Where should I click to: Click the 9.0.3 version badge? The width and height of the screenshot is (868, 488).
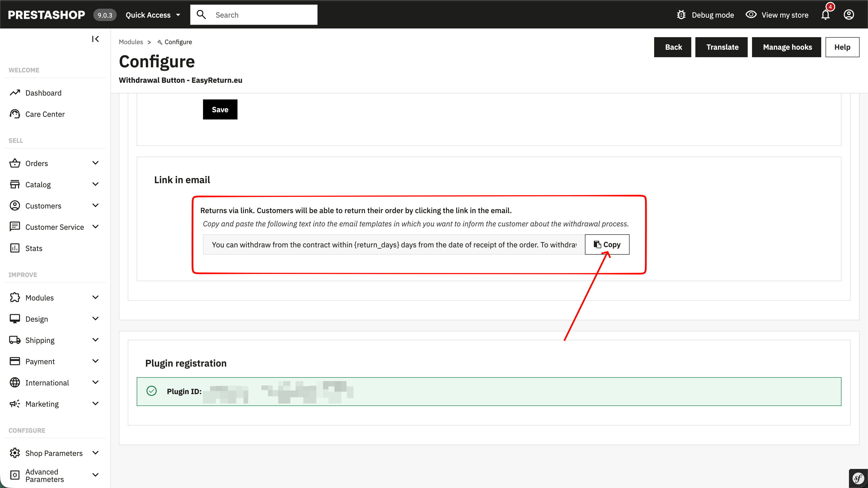point(105,15)
